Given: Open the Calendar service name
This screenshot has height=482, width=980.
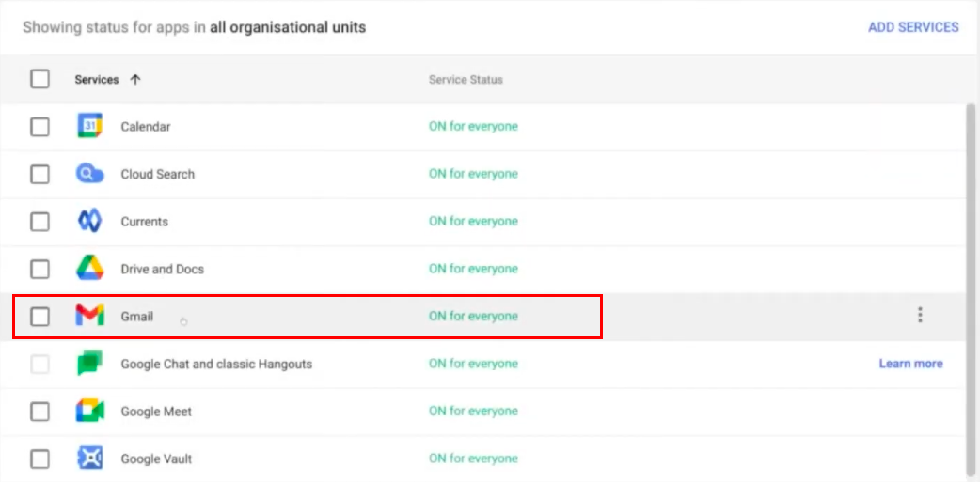Looking at the screenshot, I should (146, 127).
